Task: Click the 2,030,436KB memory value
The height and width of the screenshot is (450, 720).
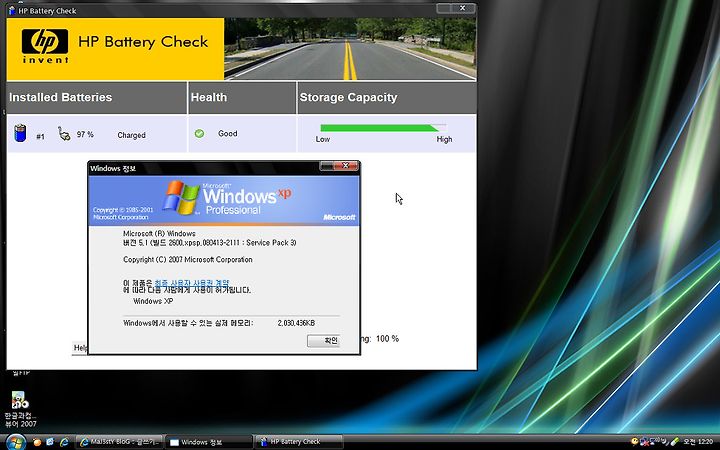Action: pyautogui.click(x=296, y=323)
